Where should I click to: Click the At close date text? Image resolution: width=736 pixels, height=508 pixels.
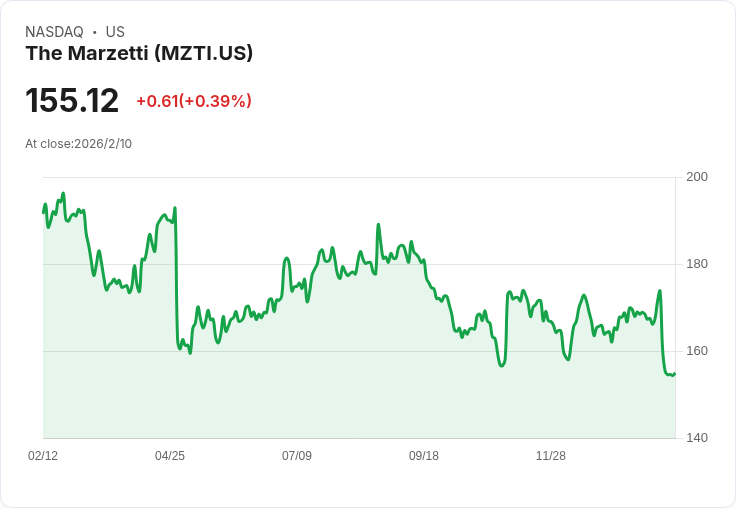pos(79,144)
